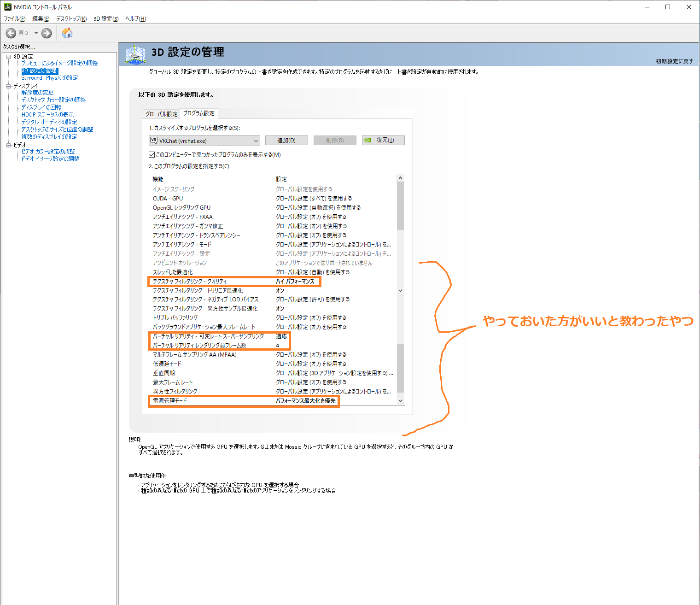Click scroll-down arrow of upper settings list
The height and width of the screenshot is (605, 700).
(x=400, y=291)
